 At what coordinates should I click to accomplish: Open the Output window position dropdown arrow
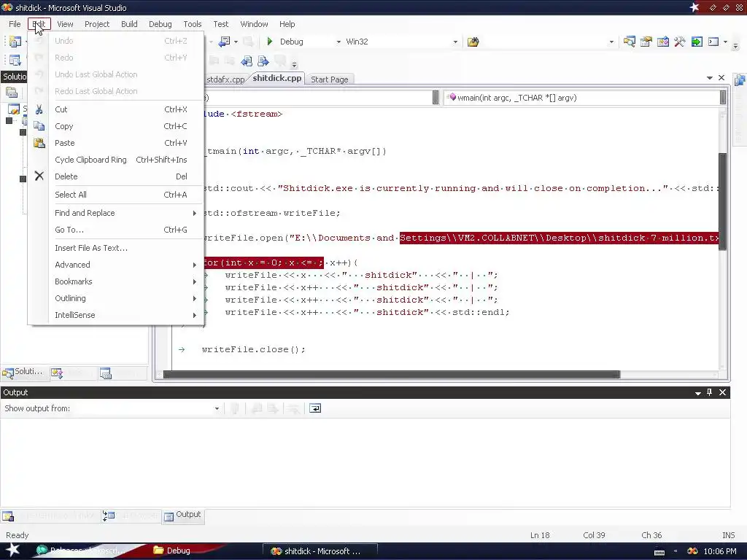[x=697, y=393]
